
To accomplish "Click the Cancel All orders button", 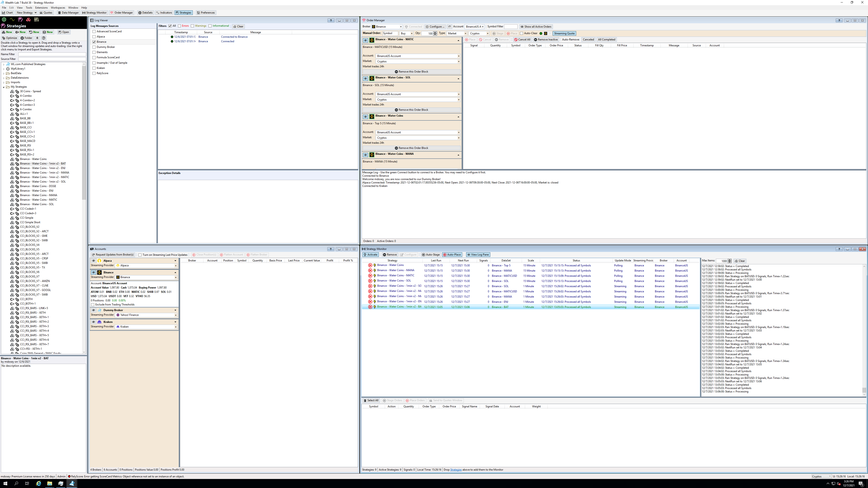I will click(522, 39).
